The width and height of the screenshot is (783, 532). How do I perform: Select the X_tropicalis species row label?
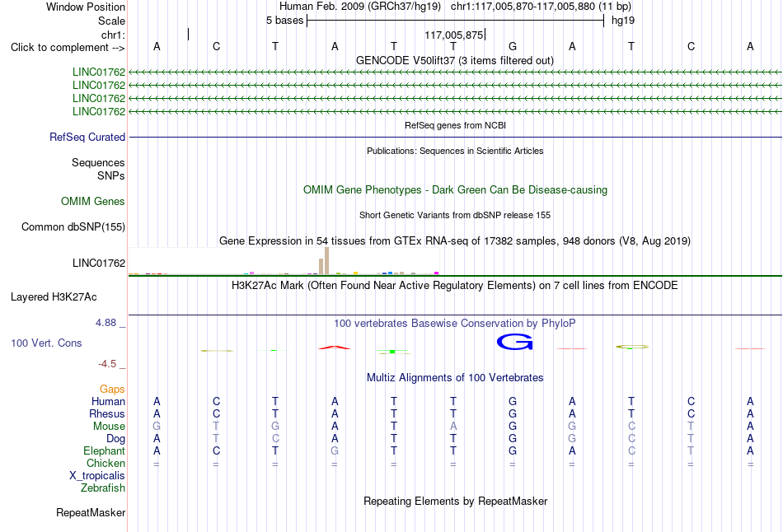(x=97, y=476)
